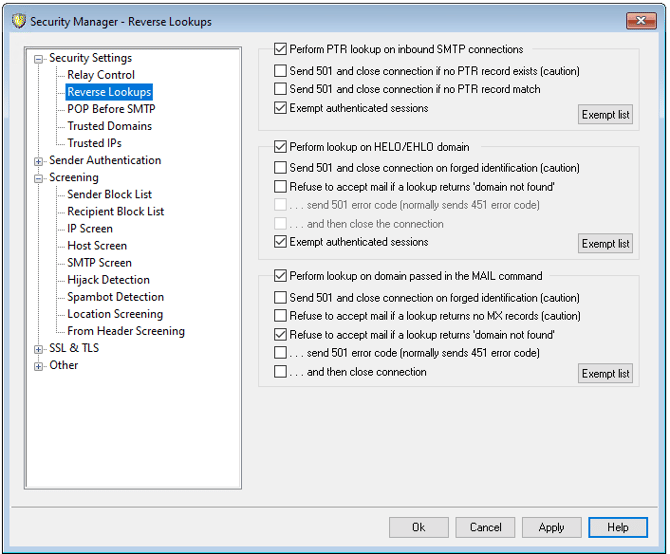Expand the SSL & TLS tree node
The image size is (670, 554).
[x=39, y=349]
